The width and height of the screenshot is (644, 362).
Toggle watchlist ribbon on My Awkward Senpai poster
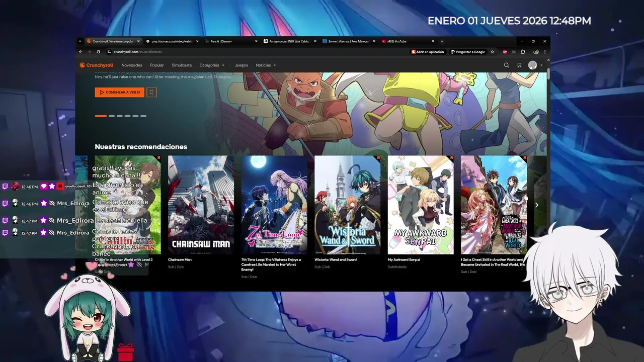tap(451, 158)
